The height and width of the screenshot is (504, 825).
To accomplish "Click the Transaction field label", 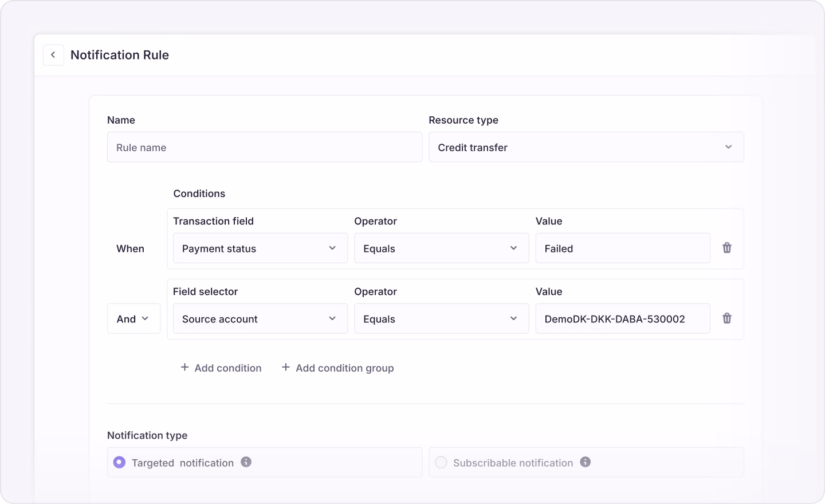I will (213, 221).
